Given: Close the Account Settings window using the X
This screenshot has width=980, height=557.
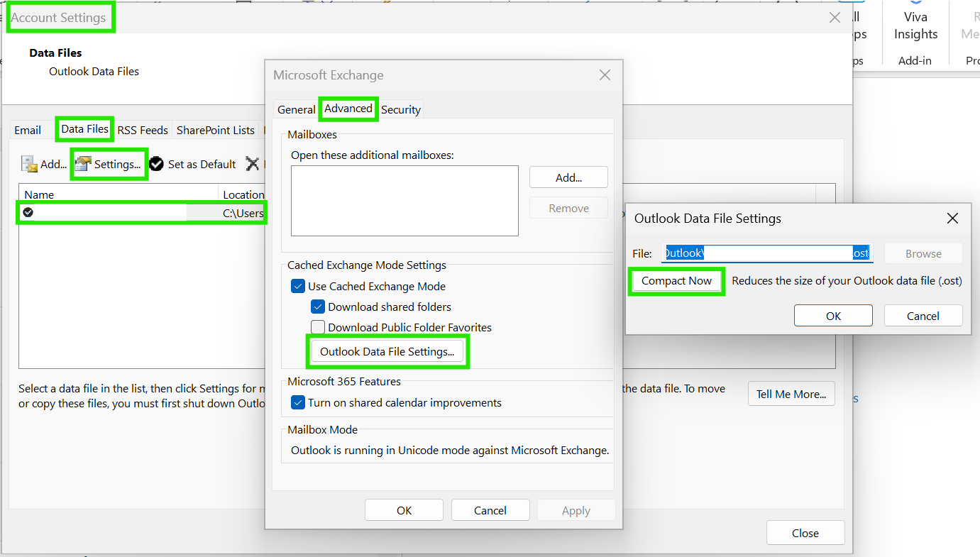Looking at the screenshot, I should pyautogui.click(x=835, y=18).
